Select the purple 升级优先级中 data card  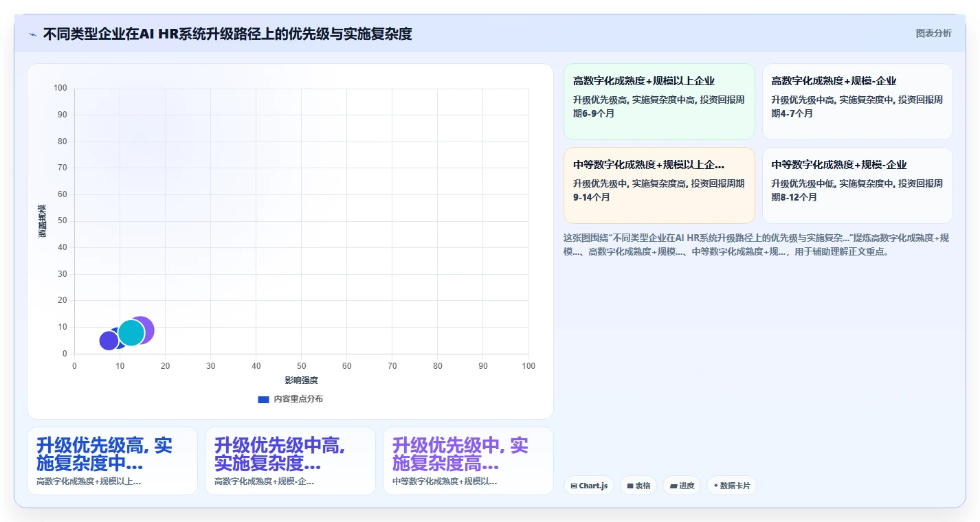[468, 461]
